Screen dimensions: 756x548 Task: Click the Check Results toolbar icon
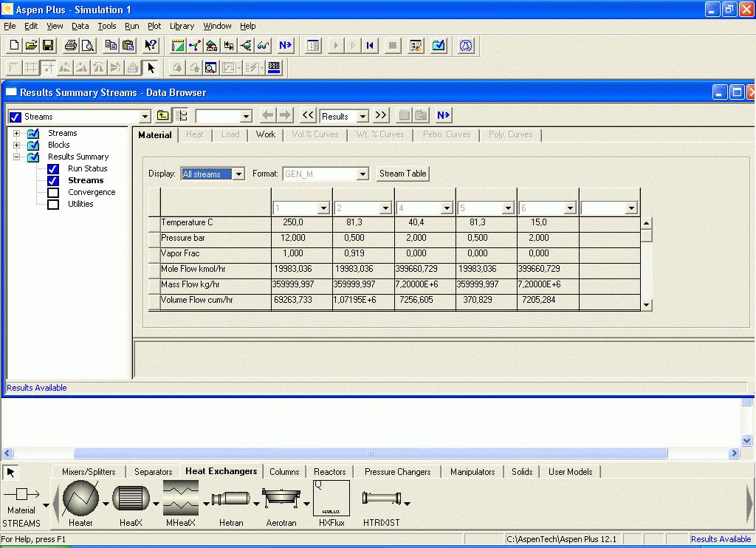439,45
